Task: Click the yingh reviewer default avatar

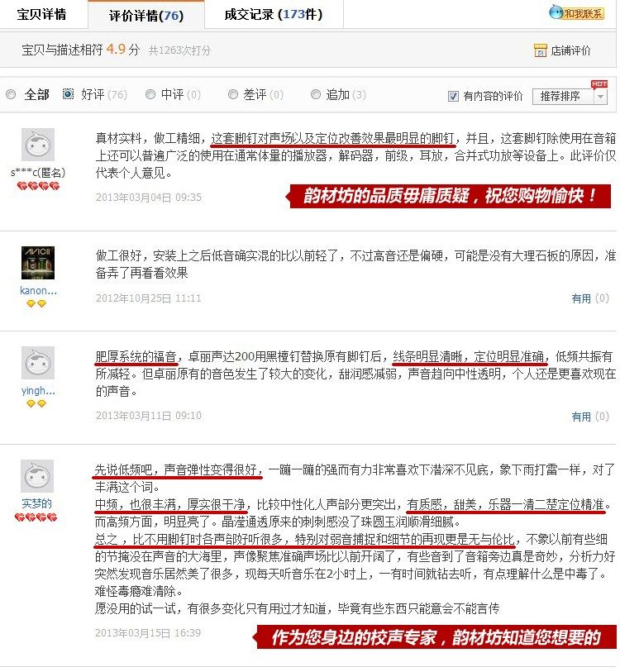Action: click(38, 363)
